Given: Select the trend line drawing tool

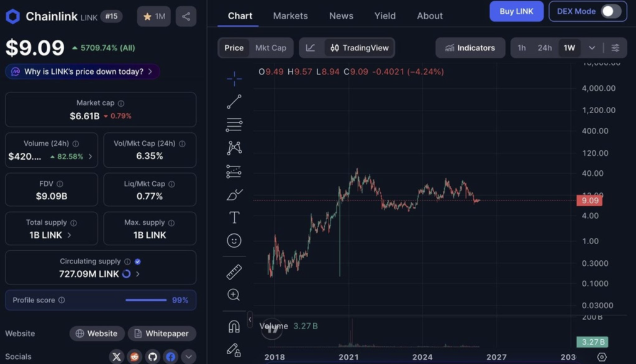Looking at the screenshot, I should pos(234,101).
